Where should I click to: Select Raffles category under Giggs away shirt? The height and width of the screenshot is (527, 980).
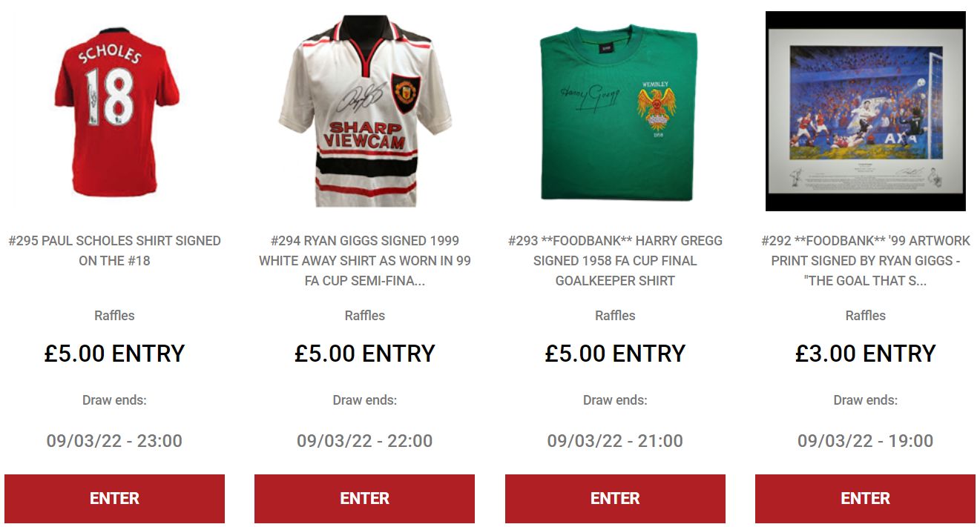[x=365, y=315]
